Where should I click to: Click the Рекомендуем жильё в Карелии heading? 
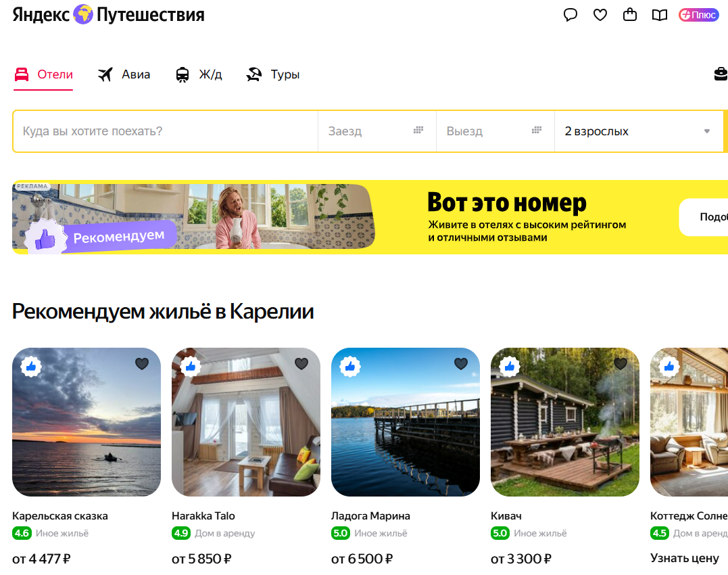[x=163, y=312]
